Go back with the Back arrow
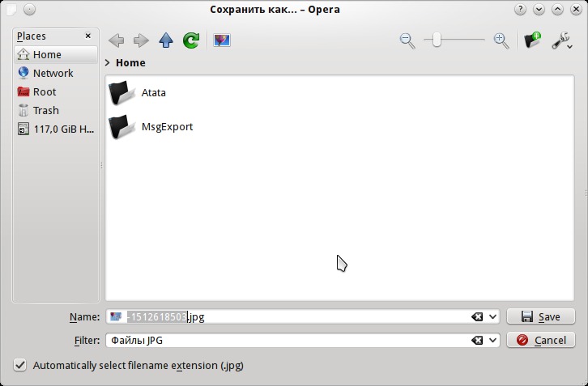Image resolution: width=588 pixels, height=386 pixels. 117,40
